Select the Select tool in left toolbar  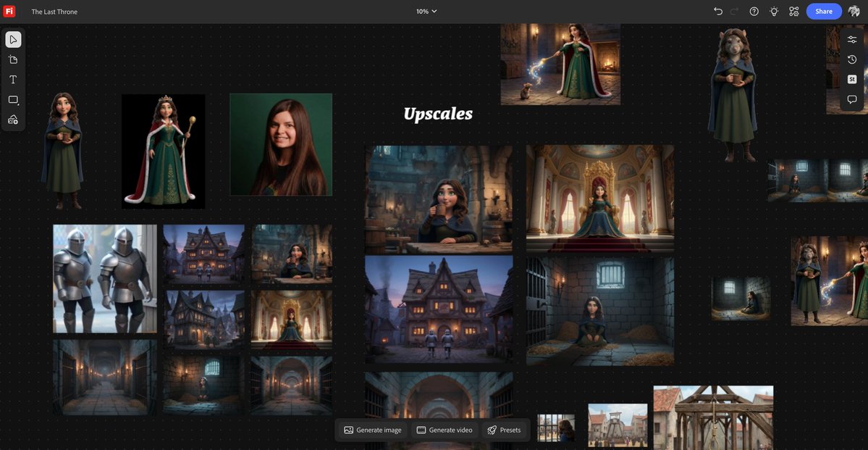click(x=12, y=38)
